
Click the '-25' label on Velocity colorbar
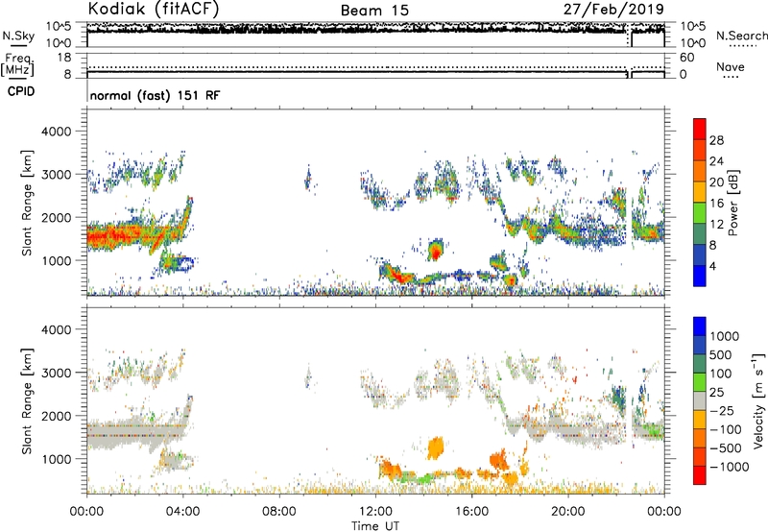click(x=723, y=411)
